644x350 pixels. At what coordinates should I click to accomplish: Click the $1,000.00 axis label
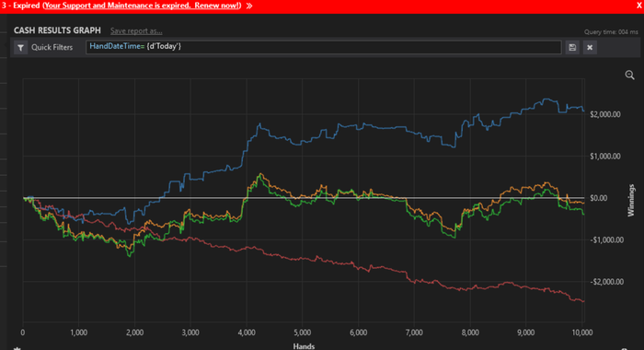pos(605,157)
